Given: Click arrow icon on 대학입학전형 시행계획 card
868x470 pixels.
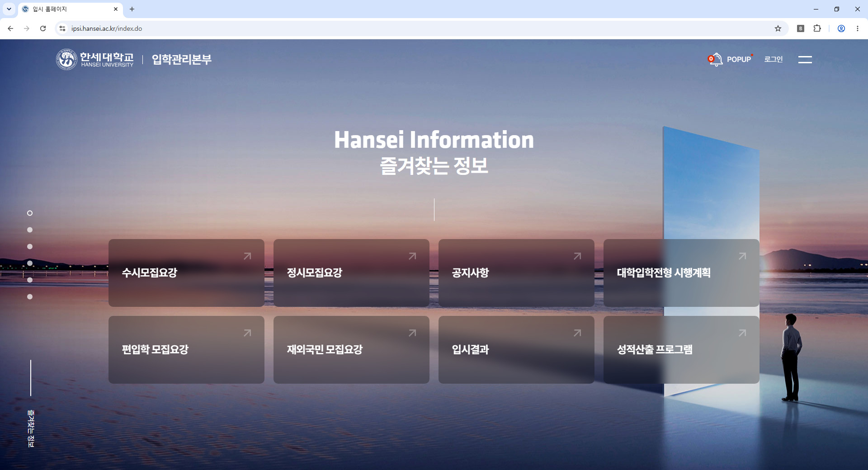Looking at the screenshot, I should point(742,256).
